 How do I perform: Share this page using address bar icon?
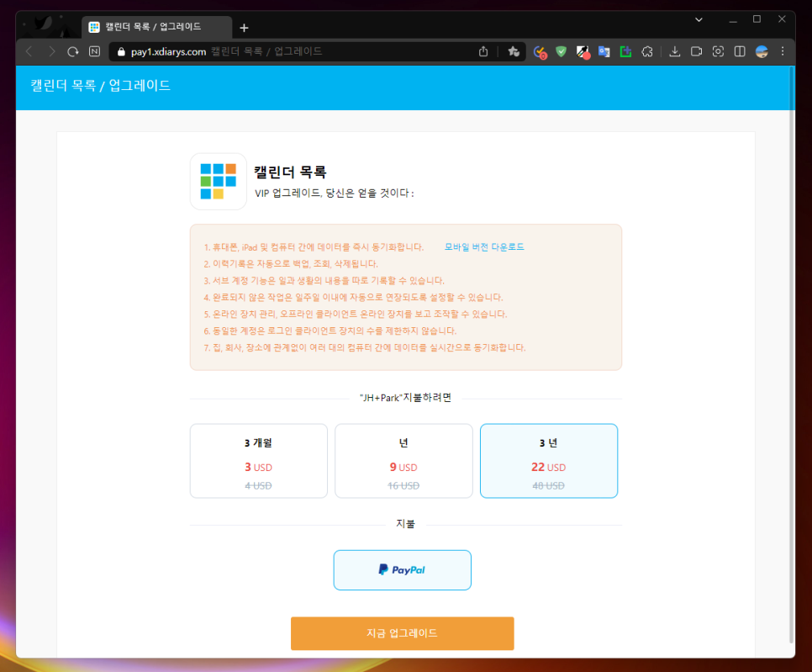pyautogui.click(x=483, y=51)
